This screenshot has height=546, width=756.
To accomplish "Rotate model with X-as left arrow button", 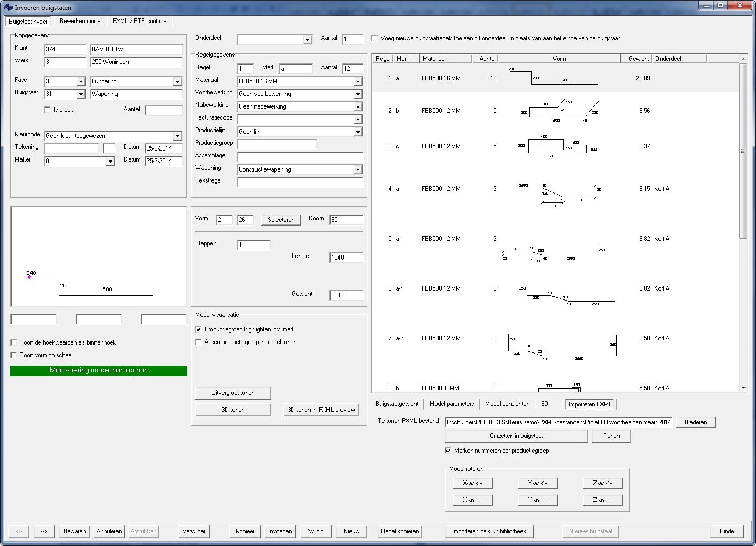I will (472, 483).
